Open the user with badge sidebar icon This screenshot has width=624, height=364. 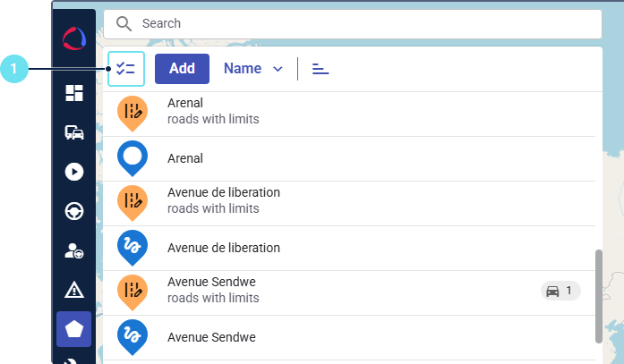(x=74, y=251)
